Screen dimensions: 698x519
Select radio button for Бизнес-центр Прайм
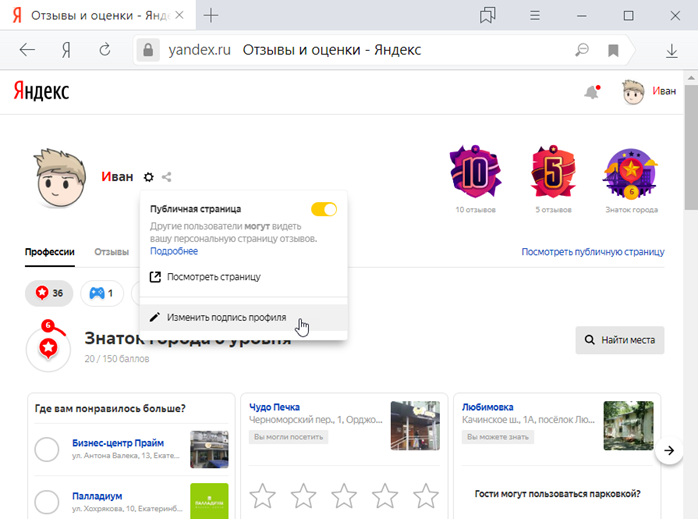(47, 449)
